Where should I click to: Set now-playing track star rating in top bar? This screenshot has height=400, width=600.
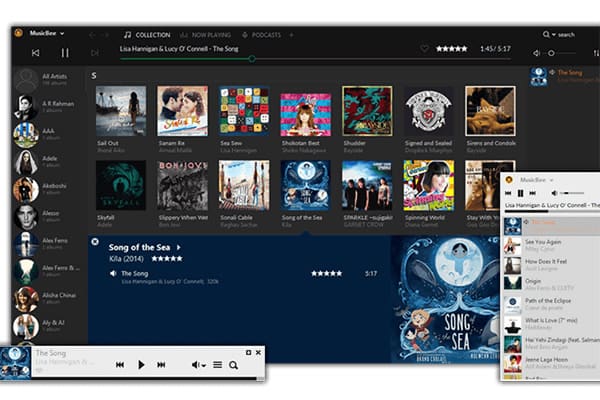[x=452, y=49]
